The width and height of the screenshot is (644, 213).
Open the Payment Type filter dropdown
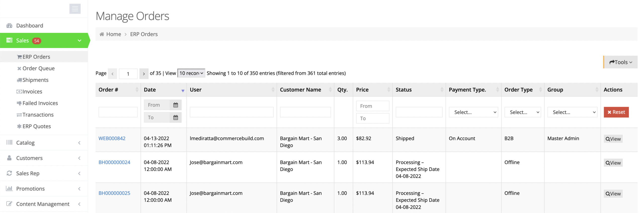coord(473,112)
